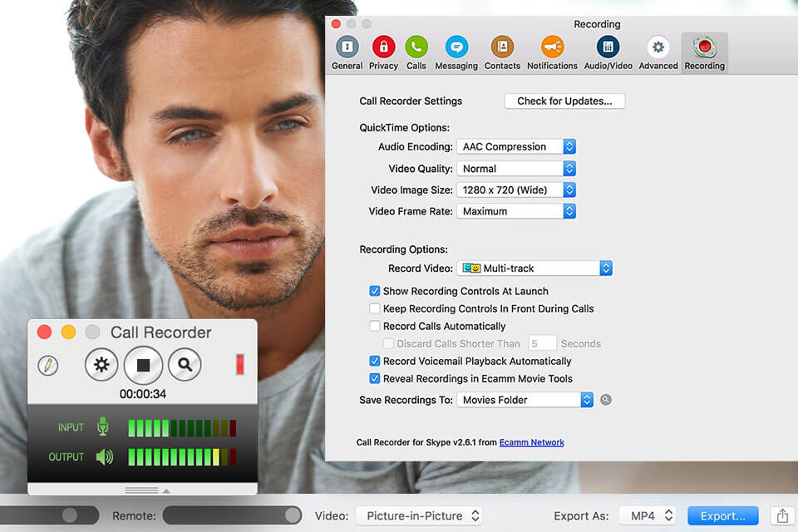Click the Export button

722,515
